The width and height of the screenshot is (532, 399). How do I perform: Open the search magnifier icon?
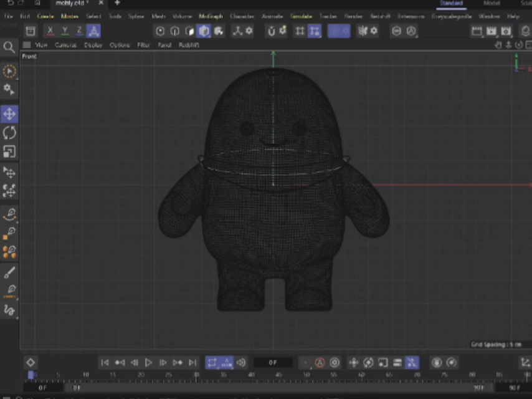[9, 47]
